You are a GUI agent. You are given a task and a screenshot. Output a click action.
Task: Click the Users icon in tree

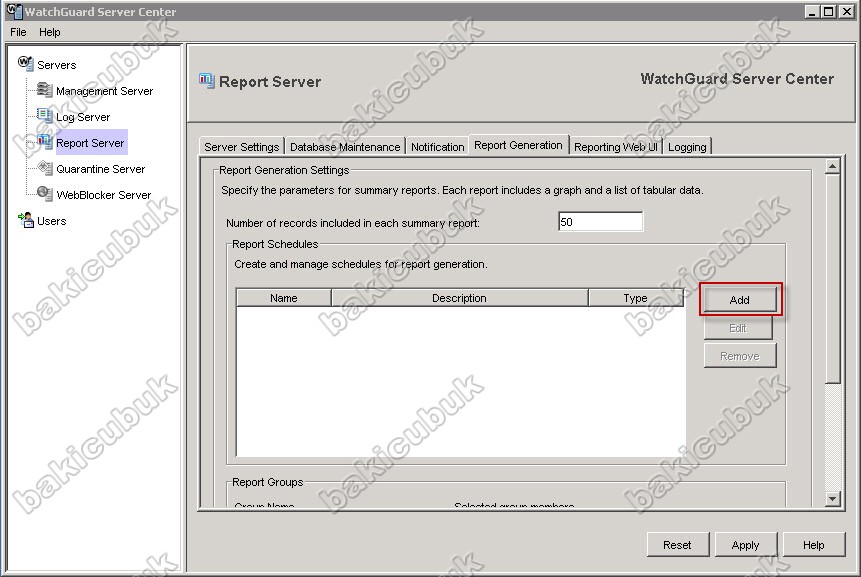pyautogui.click(x=26, y=220)
